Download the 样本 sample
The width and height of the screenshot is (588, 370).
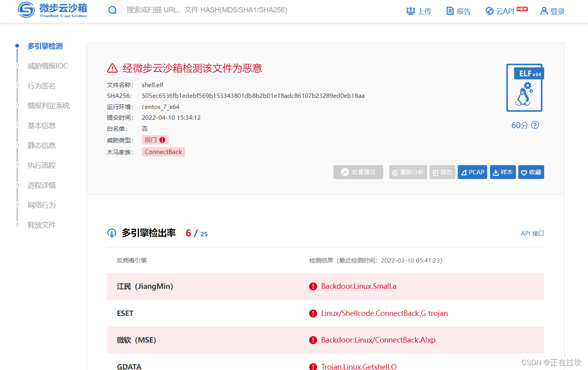tap(503, 172)
